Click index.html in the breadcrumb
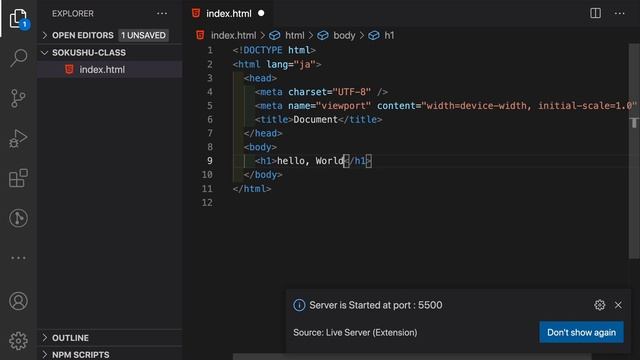This screenshot has height=360, width=640. tap(233, 36)
